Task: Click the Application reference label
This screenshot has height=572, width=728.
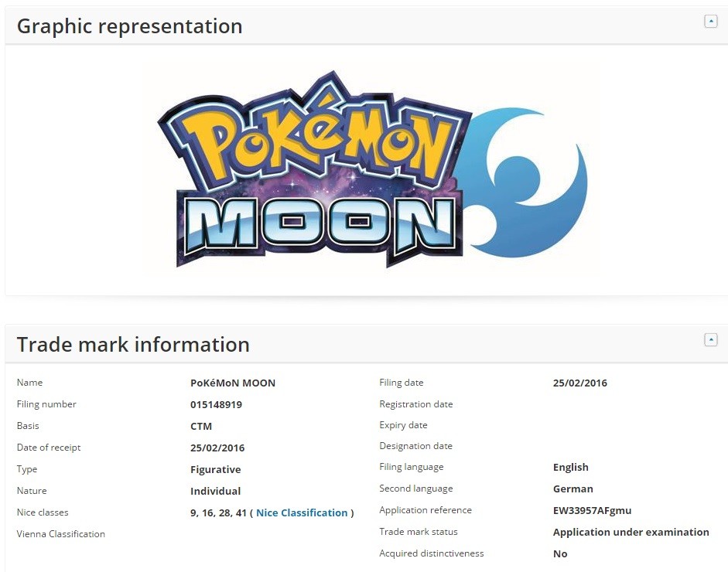Action: point(426,510)
